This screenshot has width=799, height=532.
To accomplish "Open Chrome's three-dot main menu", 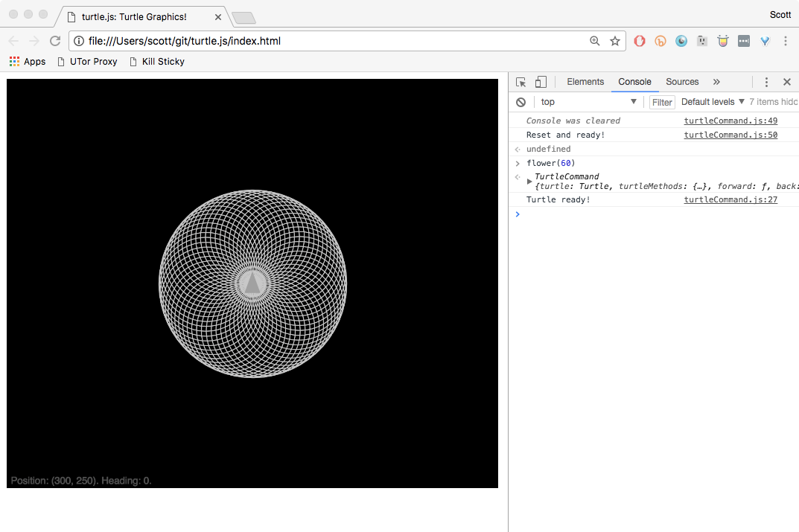I will (x=786, y=41).
